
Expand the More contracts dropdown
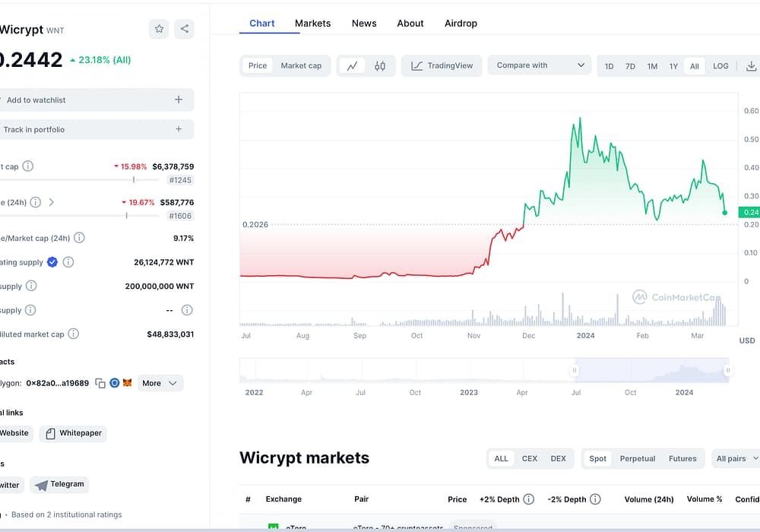click(160, 383)
